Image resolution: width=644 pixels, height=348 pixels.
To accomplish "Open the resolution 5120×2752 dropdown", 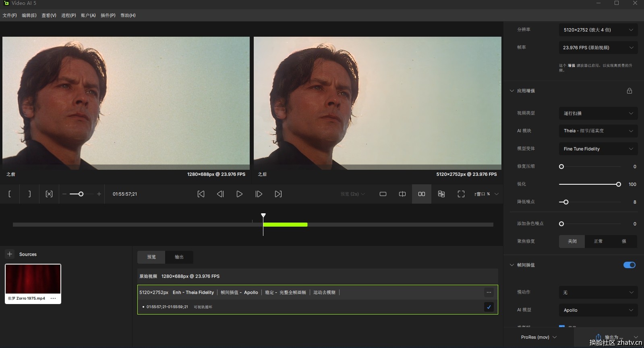I will click(x=598, y=30).
